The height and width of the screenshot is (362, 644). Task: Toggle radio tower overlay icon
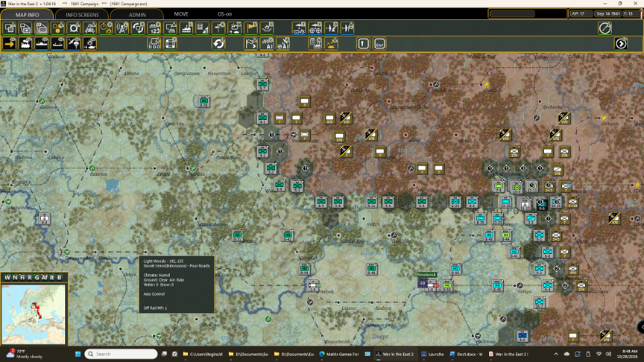click(x=122, y=28)
